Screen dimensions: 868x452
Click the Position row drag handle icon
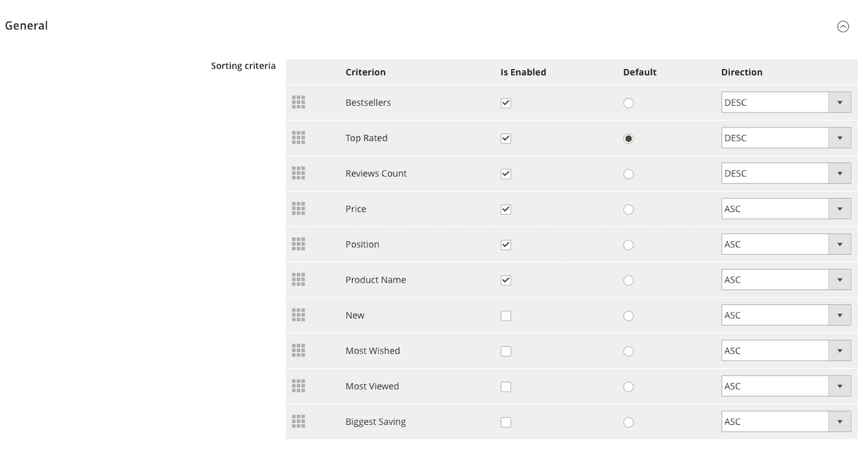[298, 244]
